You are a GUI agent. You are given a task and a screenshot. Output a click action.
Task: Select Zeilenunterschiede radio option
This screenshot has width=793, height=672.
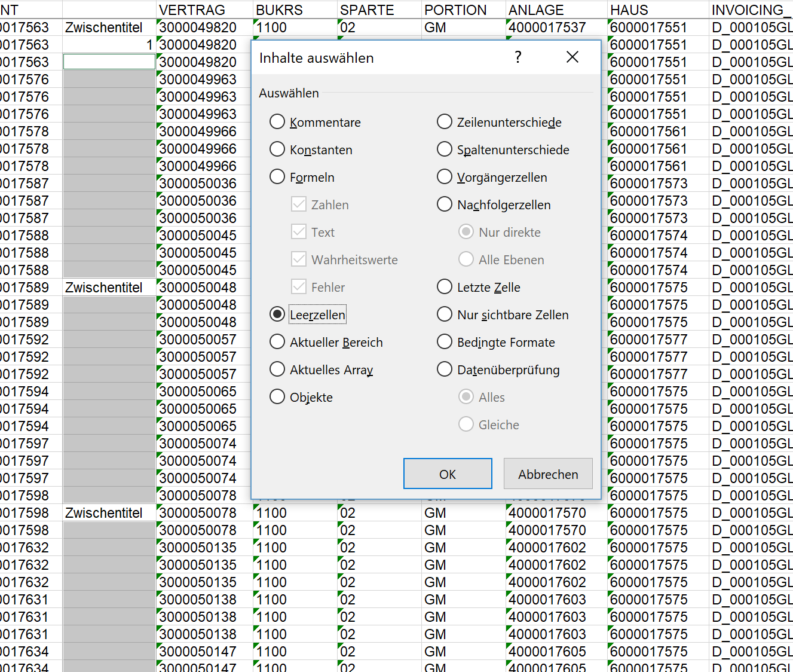coord(445,122)
